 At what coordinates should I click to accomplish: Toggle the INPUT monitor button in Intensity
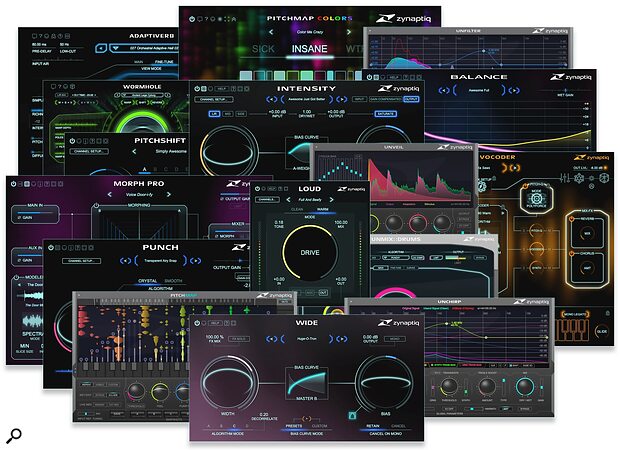[x=359, y=99]
